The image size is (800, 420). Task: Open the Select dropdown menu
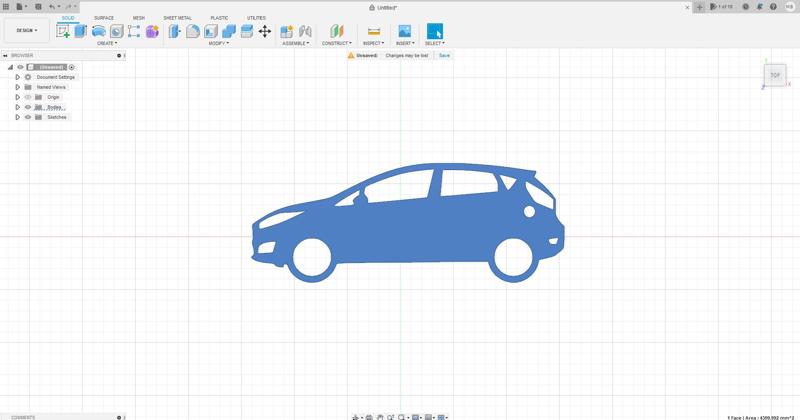coord(435,43)
